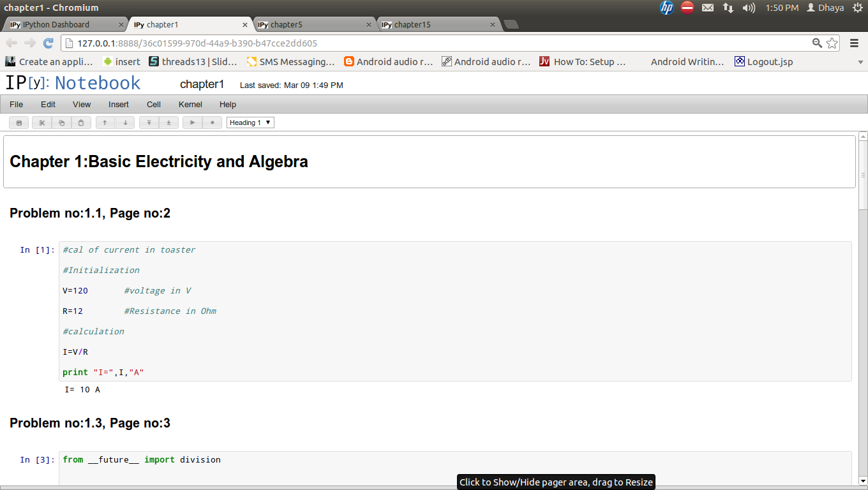Viewport: 868px width, 490px height.
Task: Run the current cell with play button
Action: 193,122
